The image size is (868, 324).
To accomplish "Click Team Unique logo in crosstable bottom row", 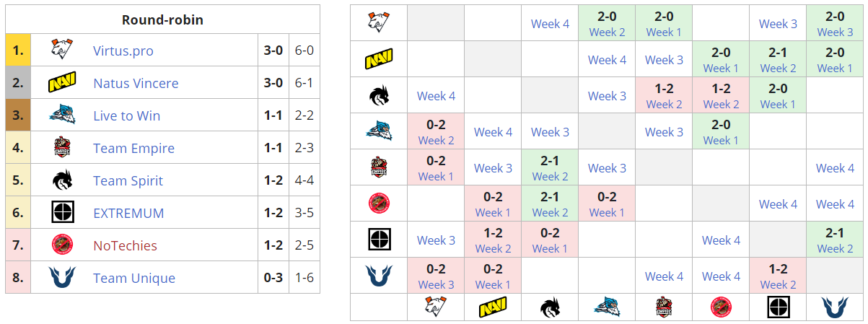I will point(835,307).
